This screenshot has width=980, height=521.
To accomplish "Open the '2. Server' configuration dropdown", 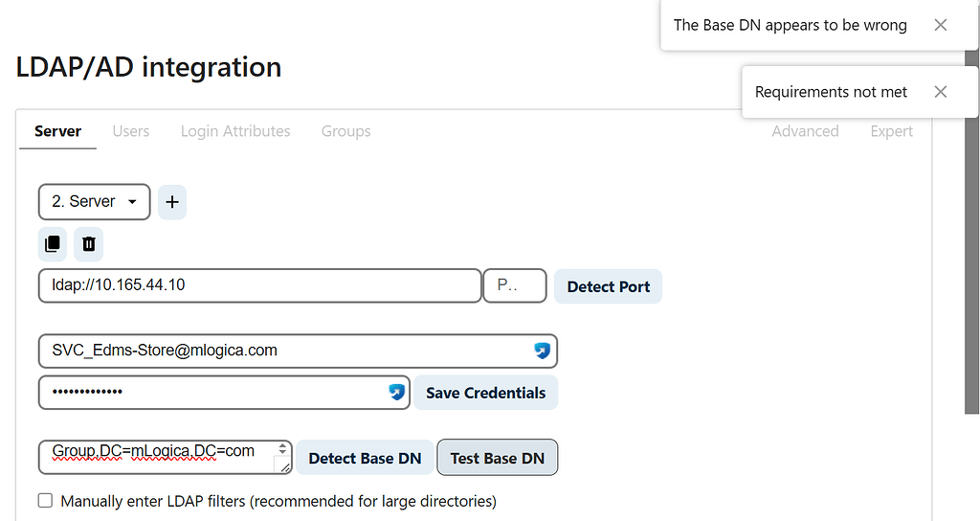I will [94, 202].
